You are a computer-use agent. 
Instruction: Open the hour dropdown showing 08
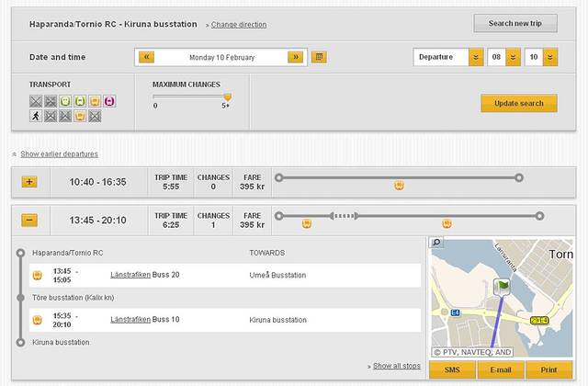click(x=503, y=57)
